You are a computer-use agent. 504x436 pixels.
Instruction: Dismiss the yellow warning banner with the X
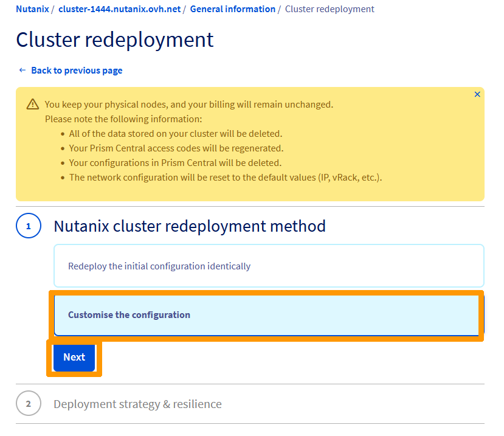click(477, 94)
